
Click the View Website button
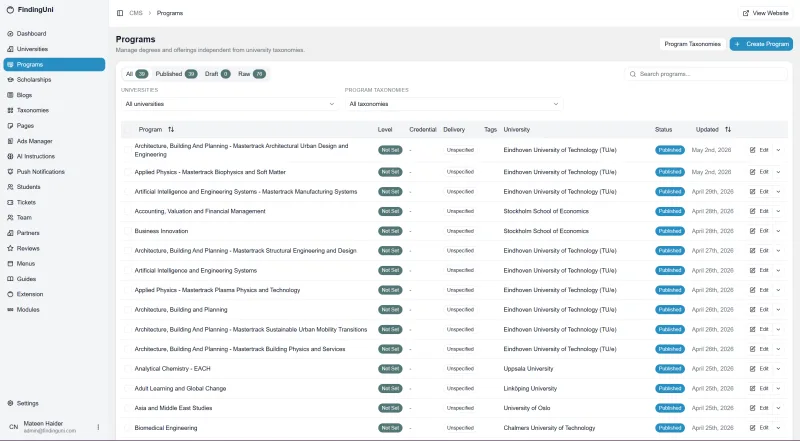(x=765, y=13)
